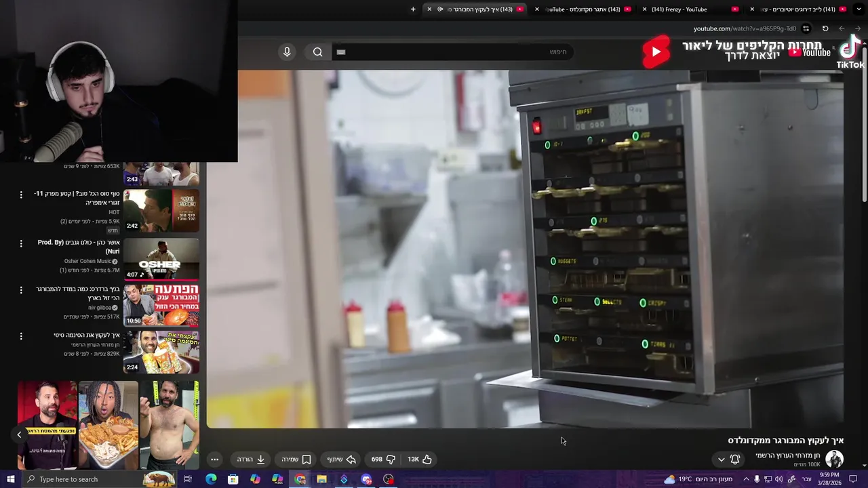Screen dimensions: 868x488
Task: Close the Frenzy - YouTube tab
Action: 645,9
